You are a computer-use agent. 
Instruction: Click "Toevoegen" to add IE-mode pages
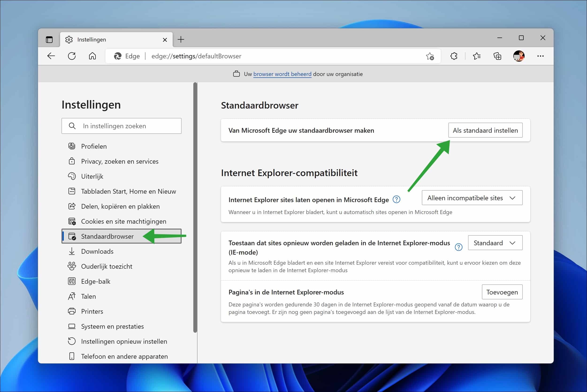pyautogui.click(x=502, y=292)
